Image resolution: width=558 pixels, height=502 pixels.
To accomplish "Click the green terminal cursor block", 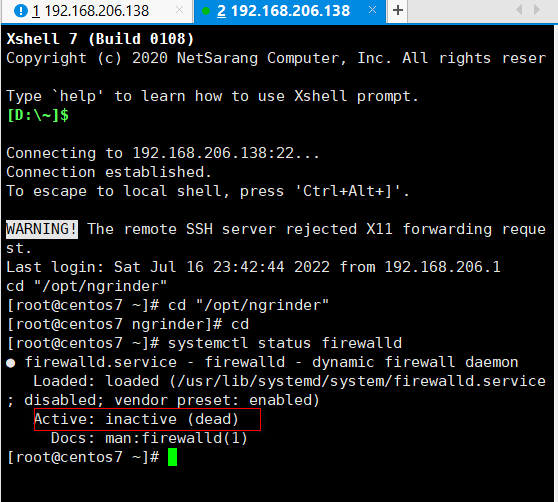I will (x=172, y=457).
